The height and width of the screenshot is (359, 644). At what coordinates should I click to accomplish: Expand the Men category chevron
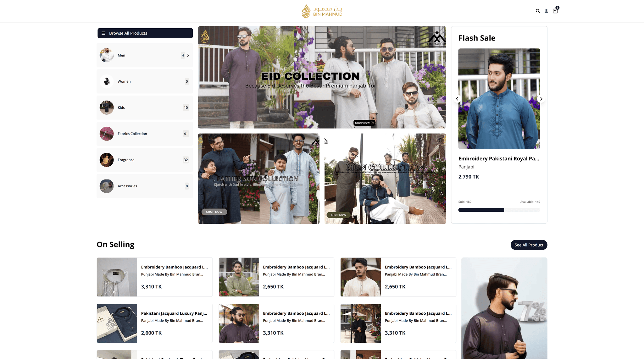click(x=188, y=55)
